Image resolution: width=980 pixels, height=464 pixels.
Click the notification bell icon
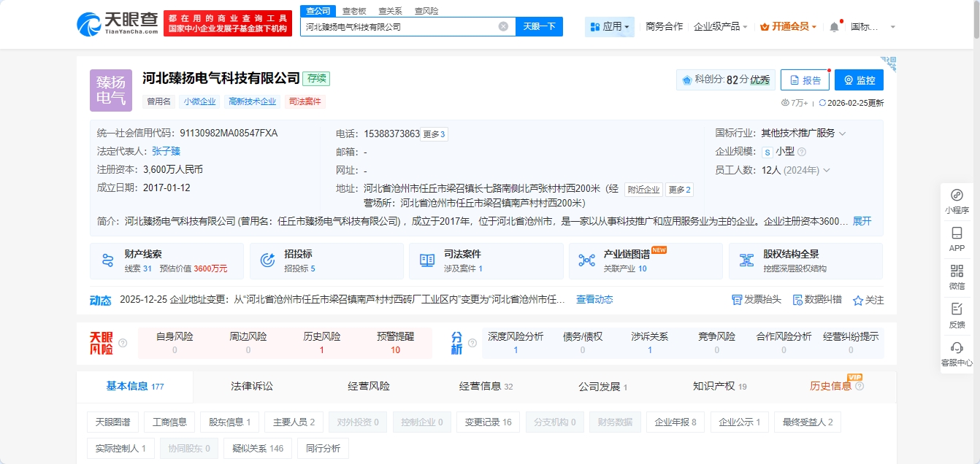[x=834, y=27]
